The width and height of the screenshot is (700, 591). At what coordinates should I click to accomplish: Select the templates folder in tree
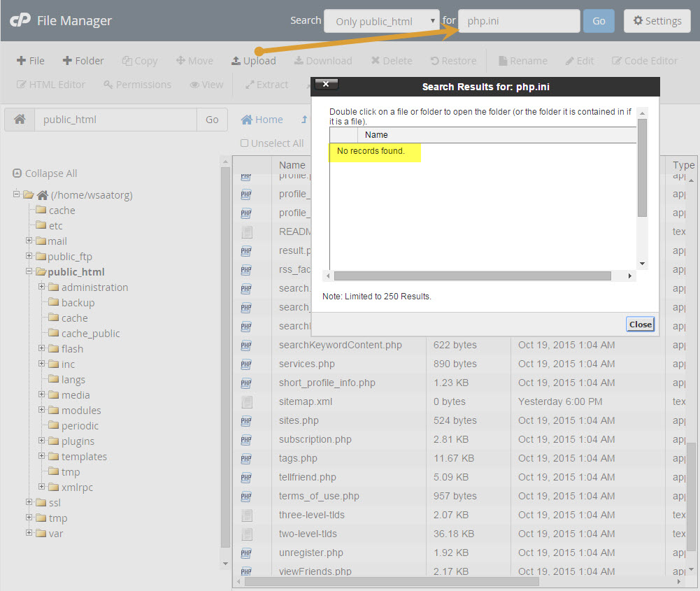tap(84, 457)
